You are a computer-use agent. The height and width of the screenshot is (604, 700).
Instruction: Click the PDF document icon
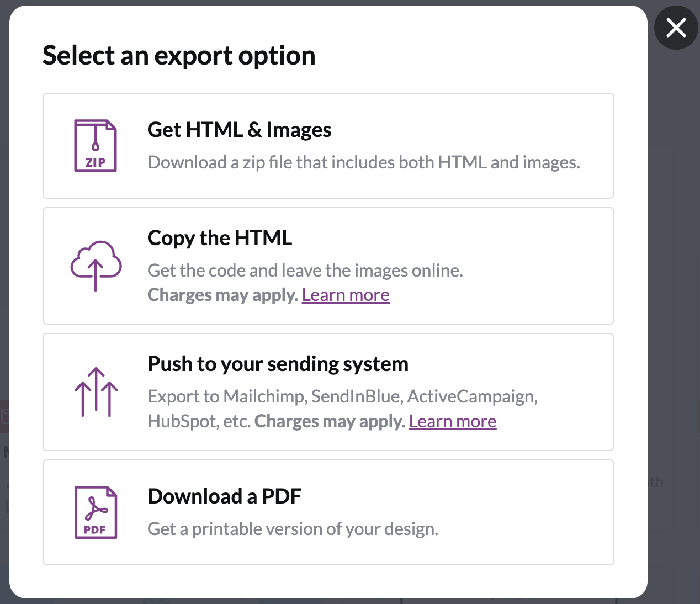click(96, 512)
